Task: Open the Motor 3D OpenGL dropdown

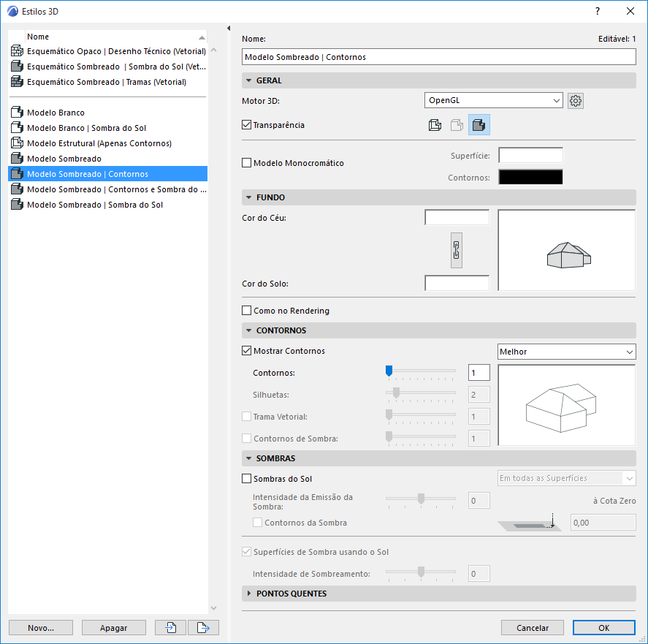Action: tap(493, 100)
